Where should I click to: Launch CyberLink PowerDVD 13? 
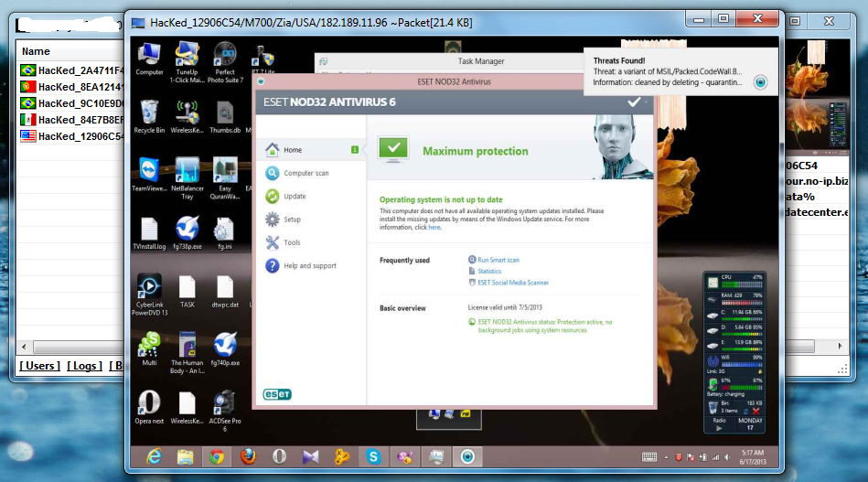149,295
